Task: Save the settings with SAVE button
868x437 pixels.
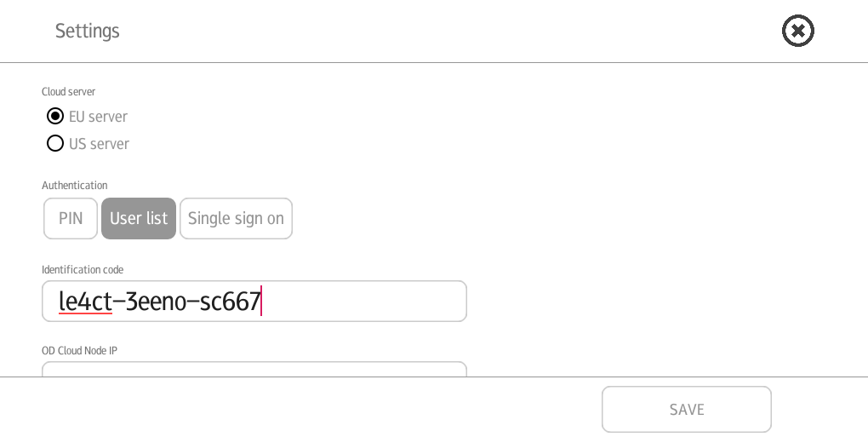Action: point(687,409)
